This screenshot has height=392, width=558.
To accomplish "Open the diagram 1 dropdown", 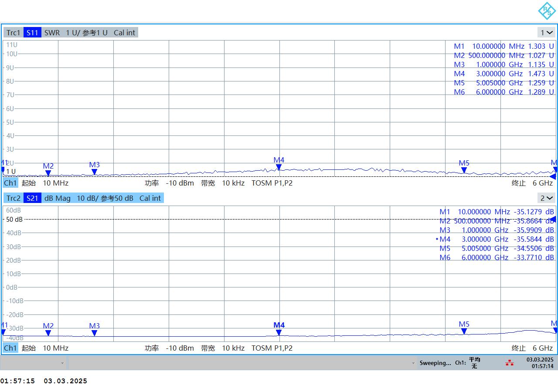I will pyautogui.click(x=547, y=33).
